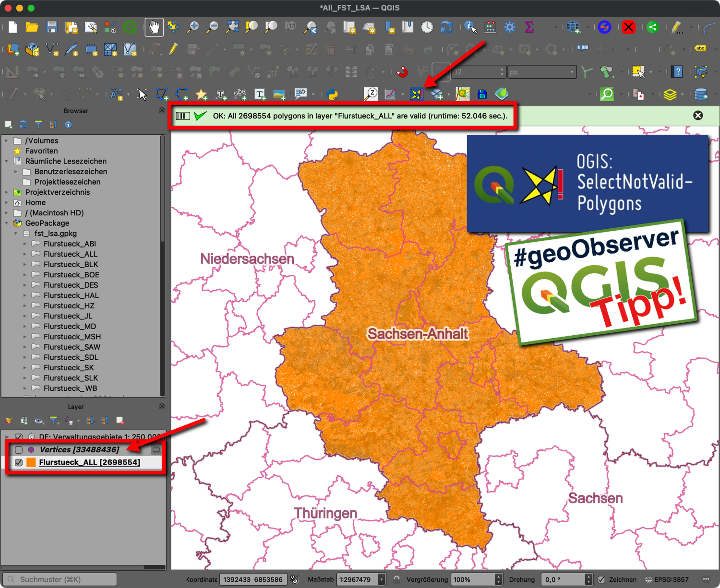Click the green share plugin icon

pyautogui.click(x=652, y=27)
